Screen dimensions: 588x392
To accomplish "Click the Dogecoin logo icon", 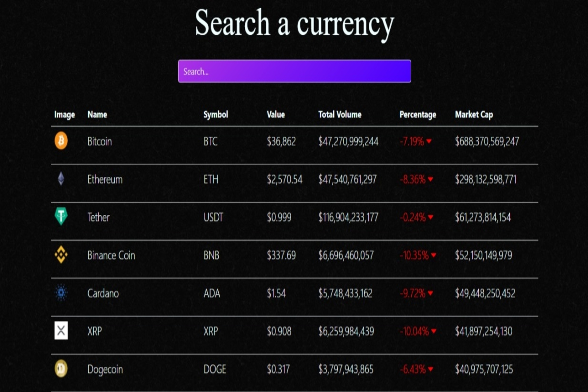I will 61,368.
